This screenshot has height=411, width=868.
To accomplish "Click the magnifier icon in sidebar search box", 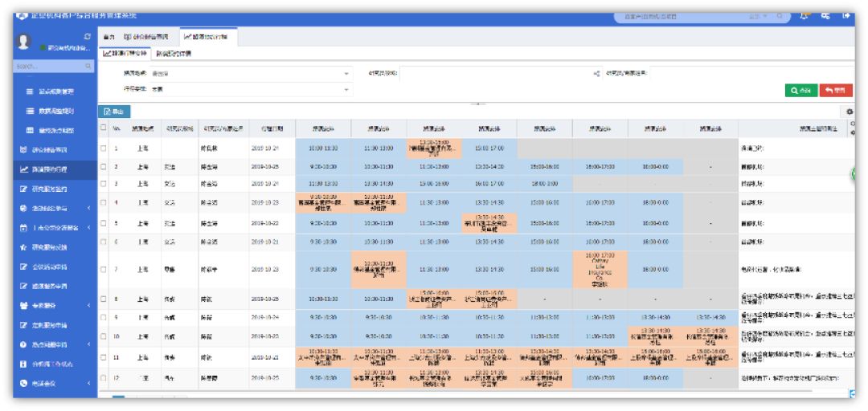I will [x=88, y=66].
